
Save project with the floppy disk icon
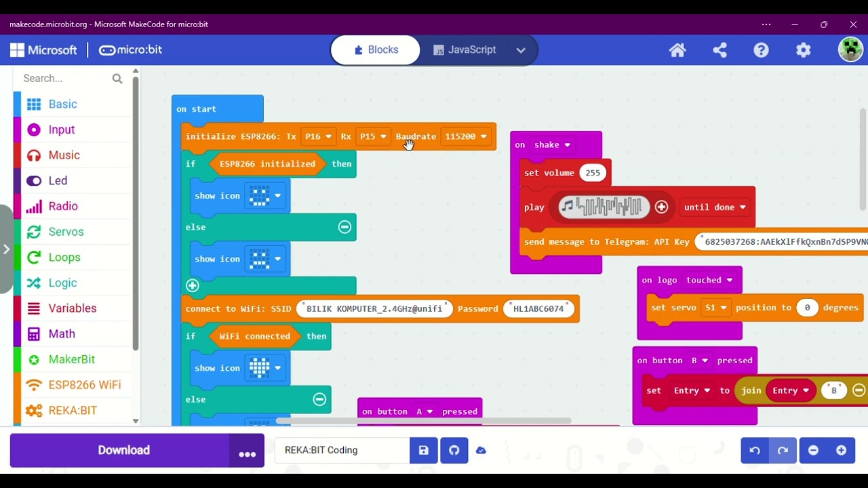click(x=424, y=450)
